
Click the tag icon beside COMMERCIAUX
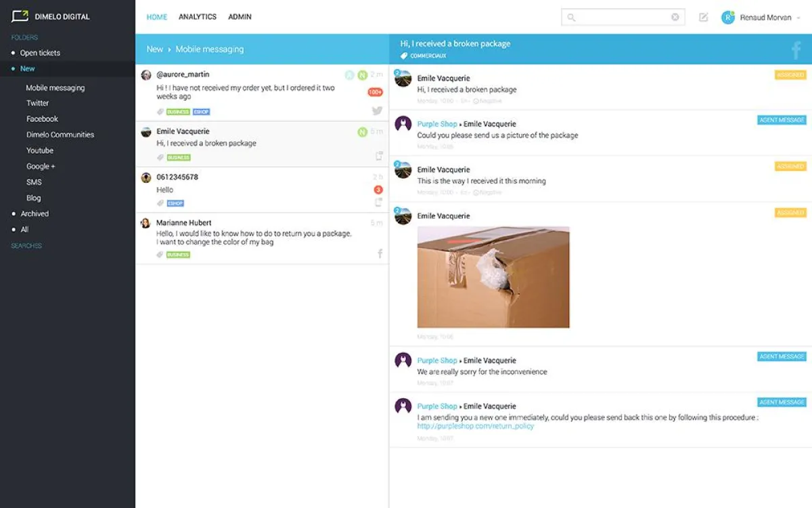tap(404, 56)
